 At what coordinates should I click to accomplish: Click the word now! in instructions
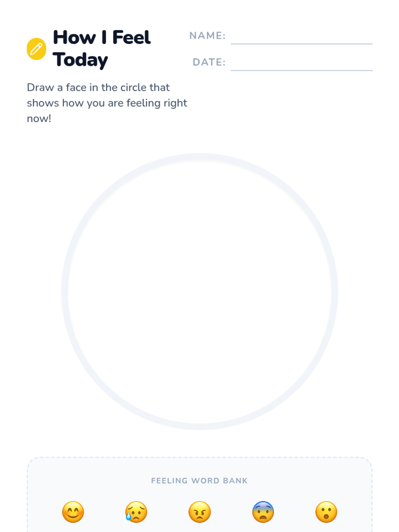39,119
